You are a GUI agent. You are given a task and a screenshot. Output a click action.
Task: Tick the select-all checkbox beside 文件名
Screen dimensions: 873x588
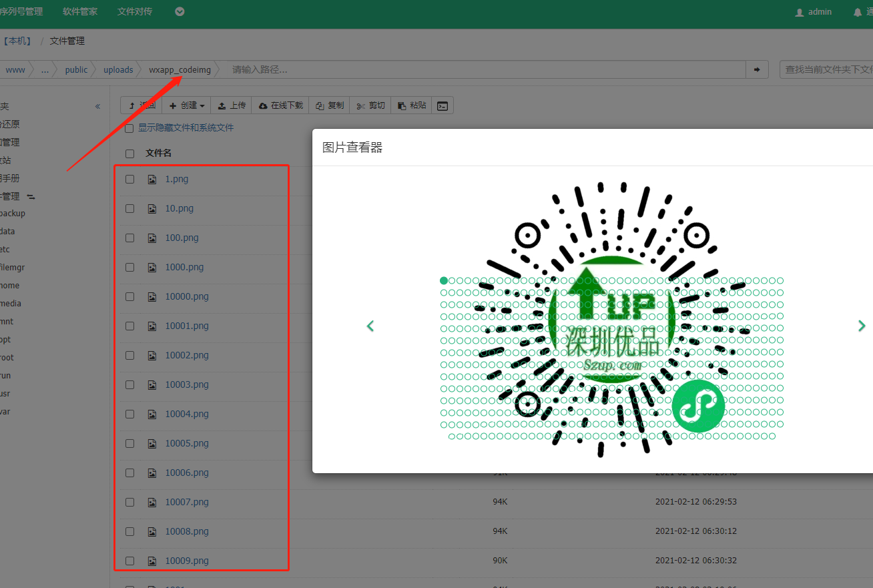130,154
